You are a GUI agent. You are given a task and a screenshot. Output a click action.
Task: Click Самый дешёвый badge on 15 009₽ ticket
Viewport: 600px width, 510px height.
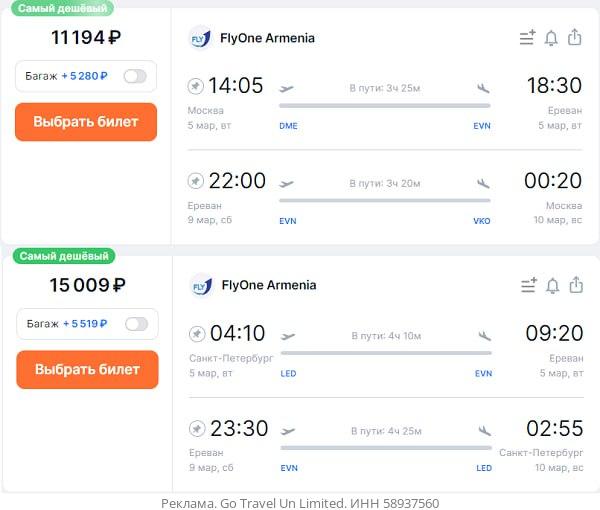click(65, 256)
